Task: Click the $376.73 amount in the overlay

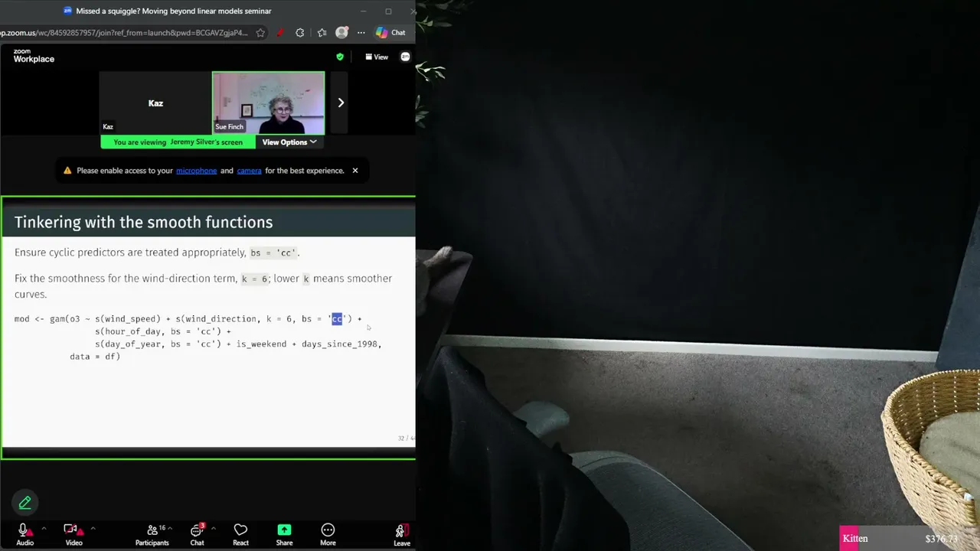Action: 942,538
